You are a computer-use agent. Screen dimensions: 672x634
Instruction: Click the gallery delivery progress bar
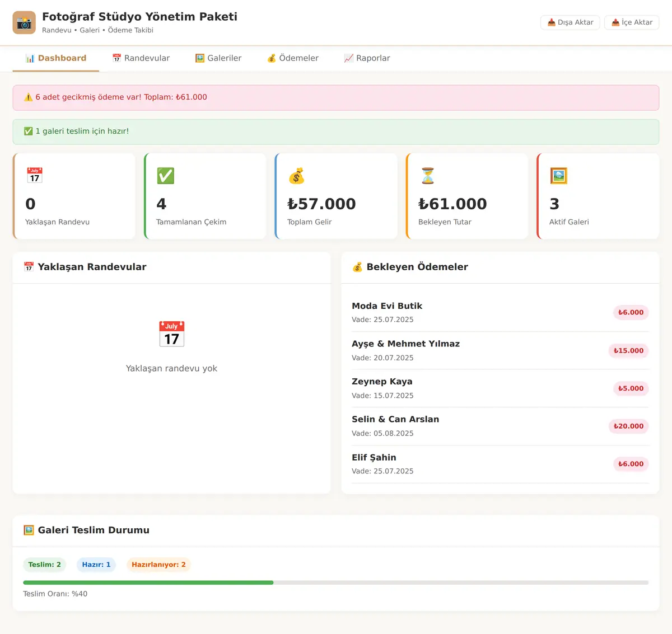tap(336, 583)
